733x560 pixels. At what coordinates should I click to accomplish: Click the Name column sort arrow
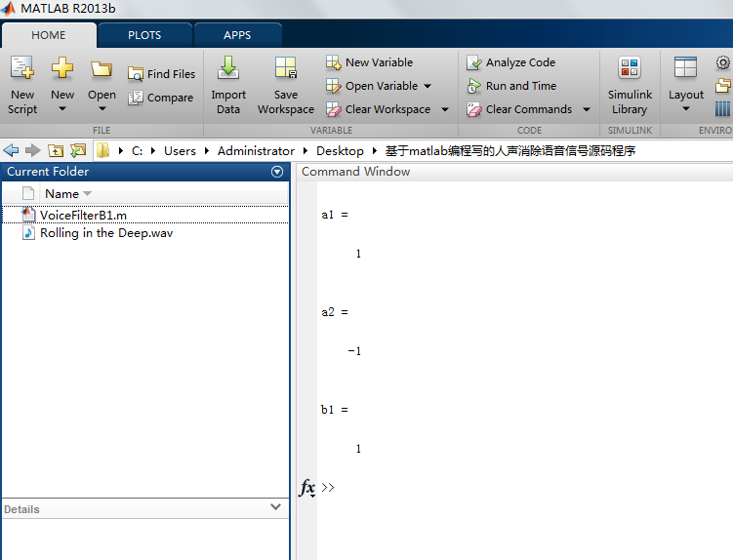(x=87, y=193)
